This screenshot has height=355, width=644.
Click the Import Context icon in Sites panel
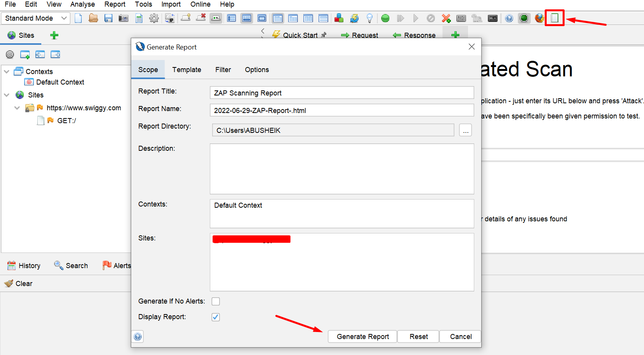(40, 55)
